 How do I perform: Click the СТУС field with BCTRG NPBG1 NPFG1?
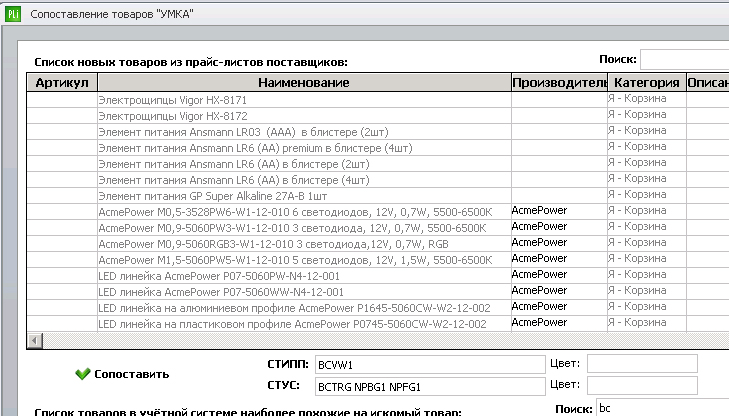pyautogui.click(x=430, y=386)
